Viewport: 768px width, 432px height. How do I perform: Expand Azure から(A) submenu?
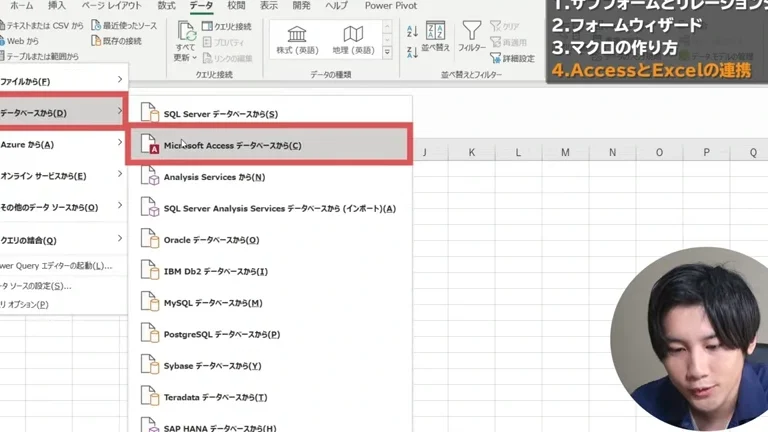point(63,144)
